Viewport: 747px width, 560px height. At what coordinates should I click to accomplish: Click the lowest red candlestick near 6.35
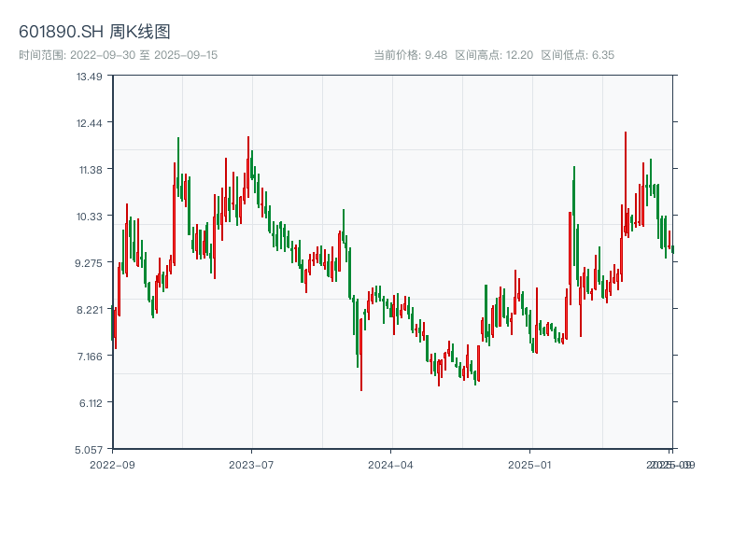tap(361, 355)
